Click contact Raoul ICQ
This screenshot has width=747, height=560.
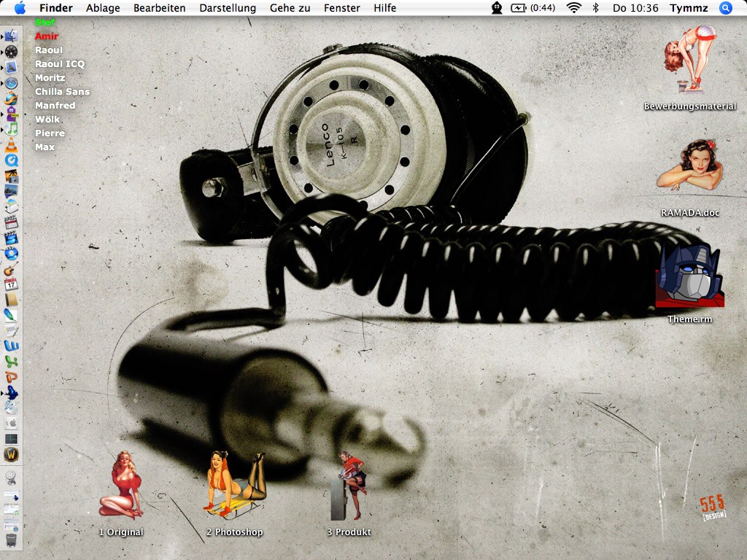[60, 64]
